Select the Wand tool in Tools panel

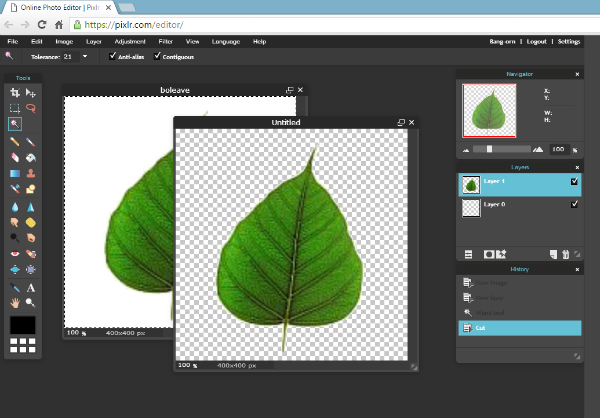pos(15,124)
